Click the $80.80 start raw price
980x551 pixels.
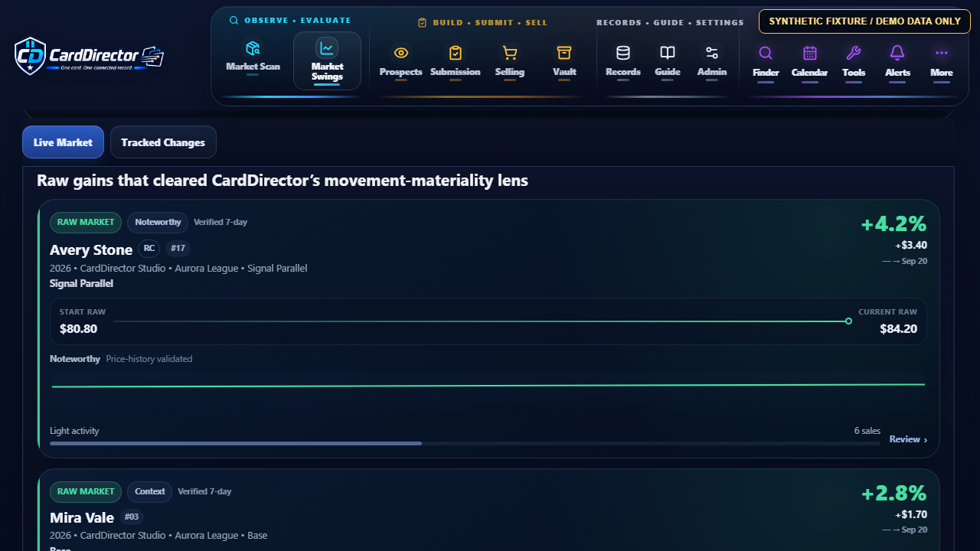(x=78, y=329)
